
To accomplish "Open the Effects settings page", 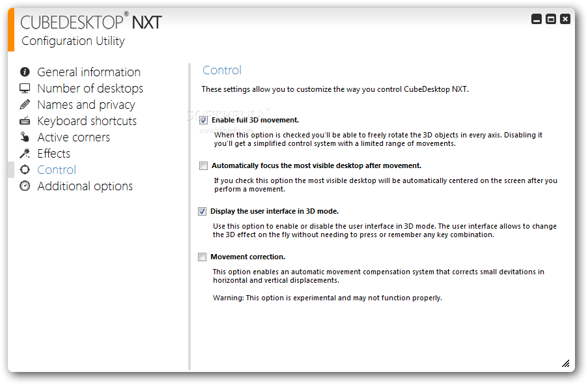I will (x=53, y=154).
